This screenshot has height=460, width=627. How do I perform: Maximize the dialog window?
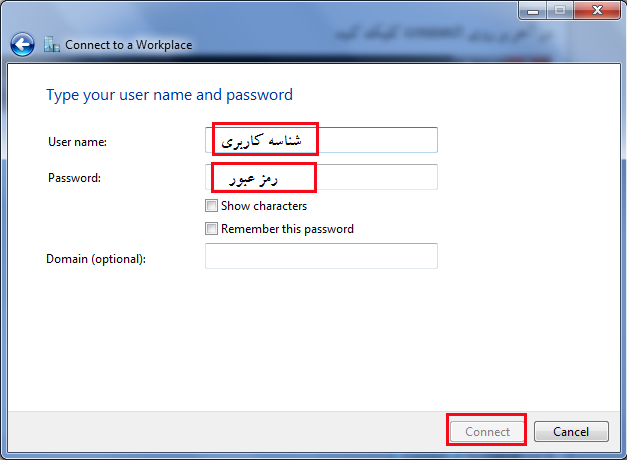(560, 10)
